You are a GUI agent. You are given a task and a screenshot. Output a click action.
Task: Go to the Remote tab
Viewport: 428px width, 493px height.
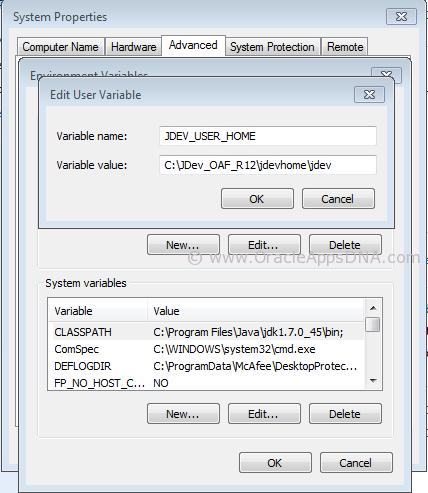tap(345, 47)
